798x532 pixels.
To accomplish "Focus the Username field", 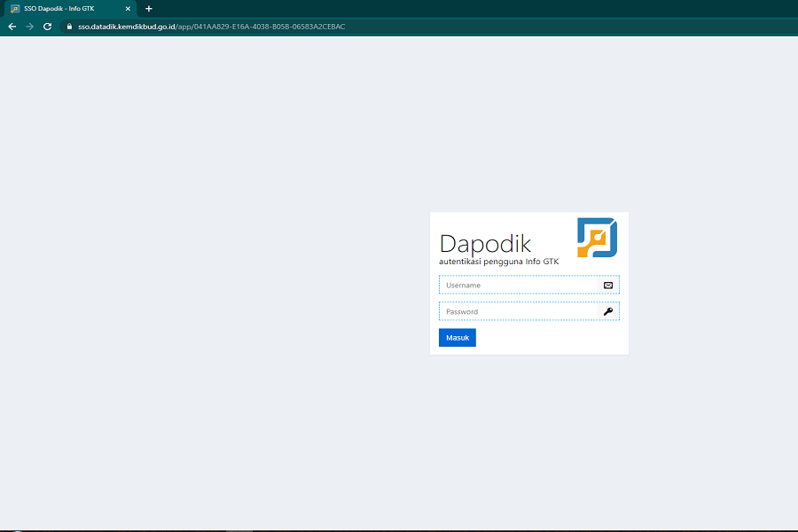I will click(x=528, y=286).
